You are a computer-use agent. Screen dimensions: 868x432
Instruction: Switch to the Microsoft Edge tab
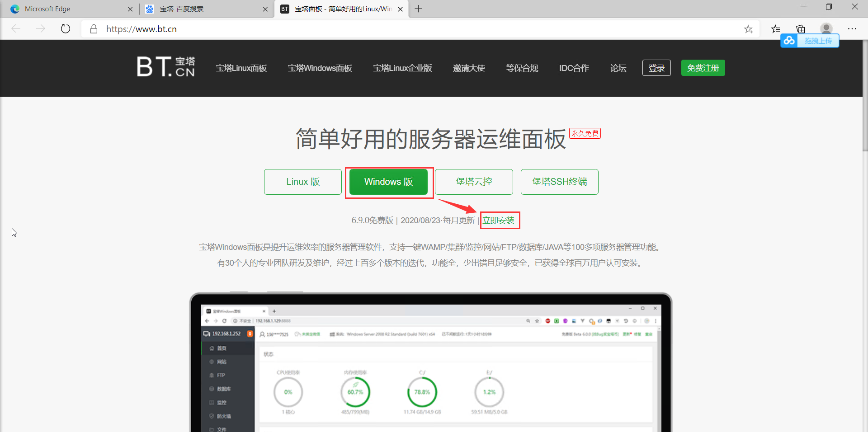70,9
